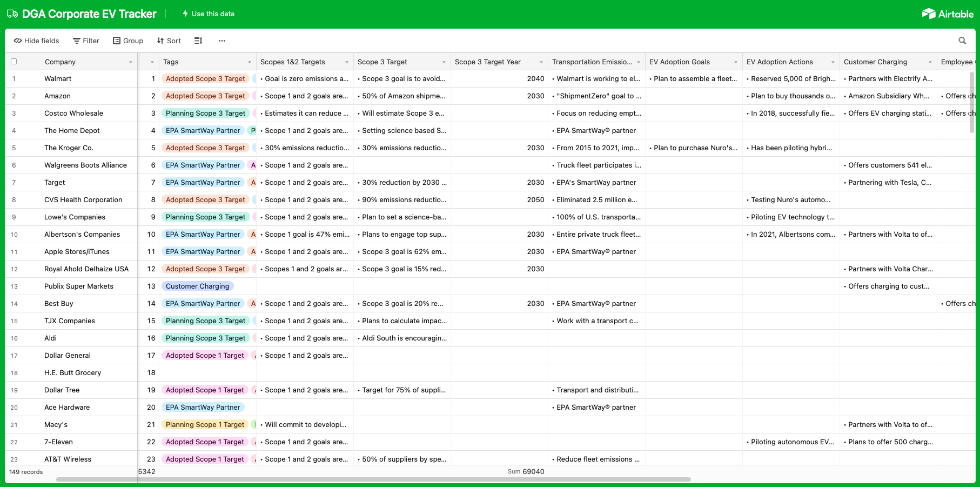This screenshot has width=980, height=487.
Task: Open Customer Charging column dropdown arrow
Action: [930, 62]
